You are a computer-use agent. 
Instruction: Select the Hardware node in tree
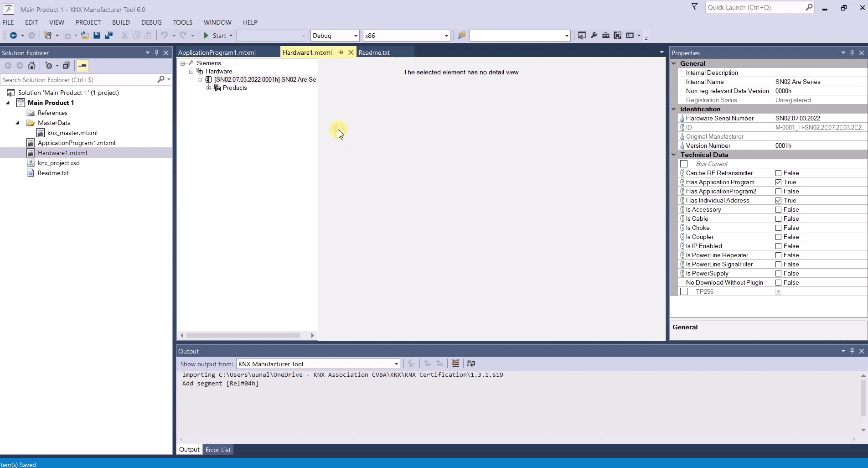[218, 72]
